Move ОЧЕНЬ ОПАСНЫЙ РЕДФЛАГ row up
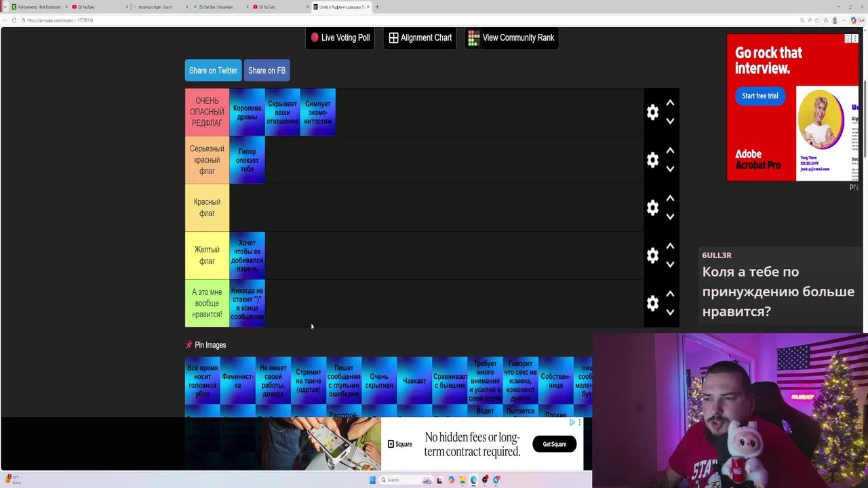 670,103
